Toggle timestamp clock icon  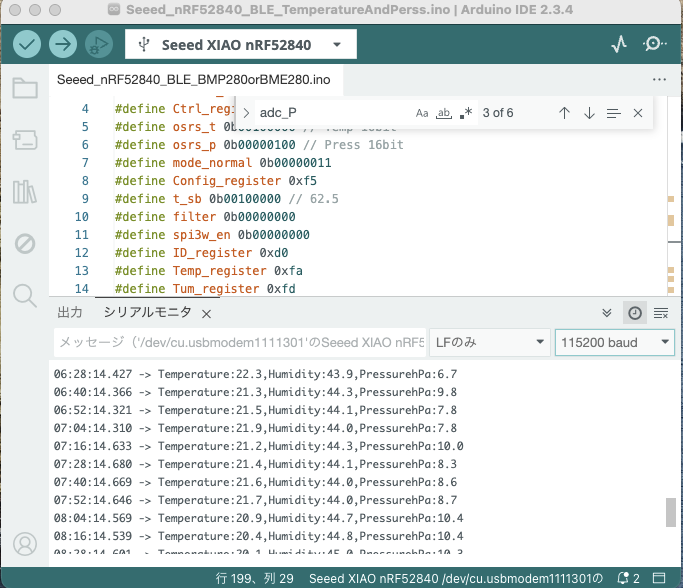coord(635,313)
